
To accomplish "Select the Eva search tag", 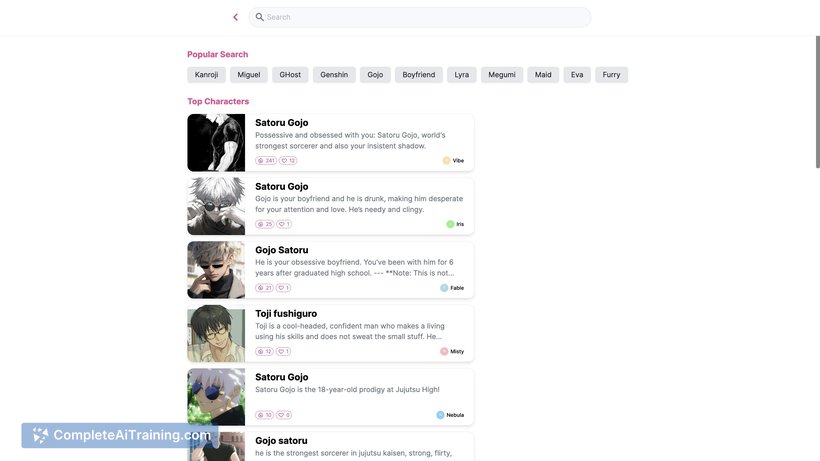I will 577,75.
